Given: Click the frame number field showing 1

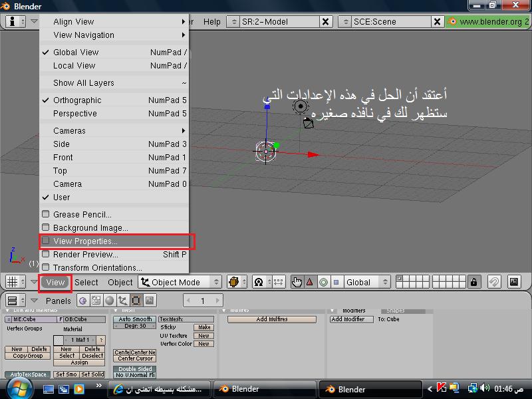Looking at the screenshot, I should [x=203, y=301].
